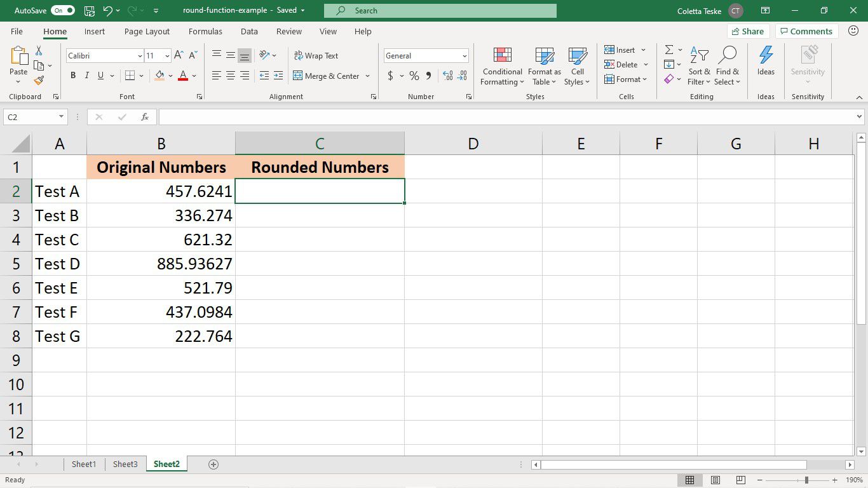Open the font size dropdown
The height and width of the screenshot is (488, 868).
click(x=167, y=56)
